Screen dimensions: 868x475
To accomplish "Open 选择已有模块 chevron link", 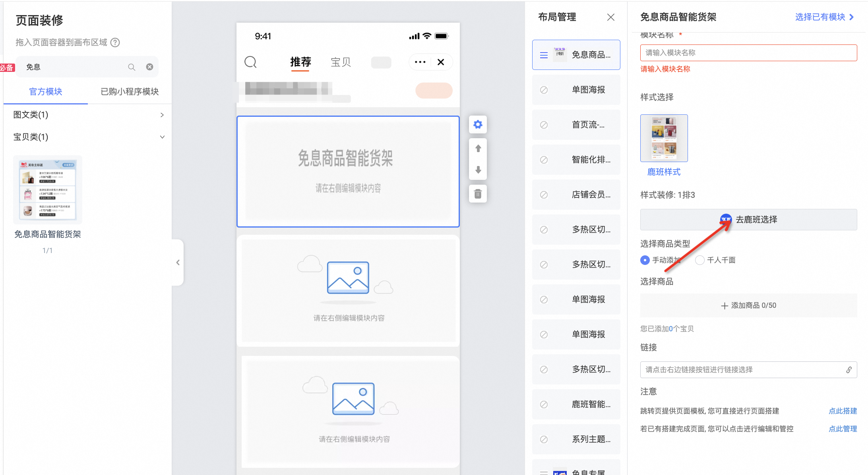I will [825, 17].
